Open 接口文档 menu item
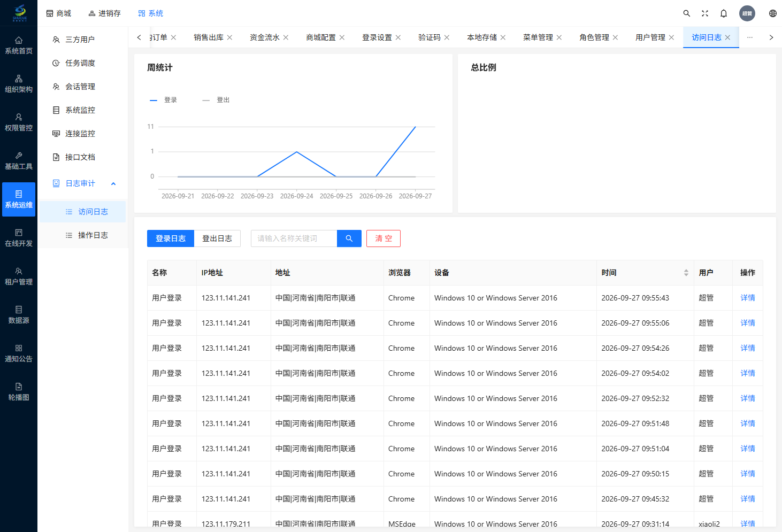 [x=82, y=157]
